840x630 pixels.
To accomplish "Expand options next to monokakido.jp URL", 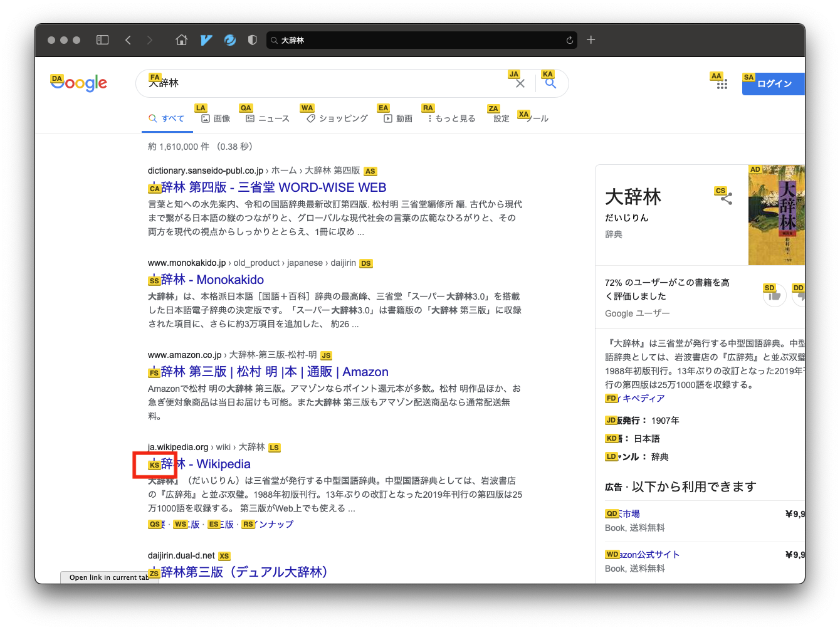I will [366, 263].
